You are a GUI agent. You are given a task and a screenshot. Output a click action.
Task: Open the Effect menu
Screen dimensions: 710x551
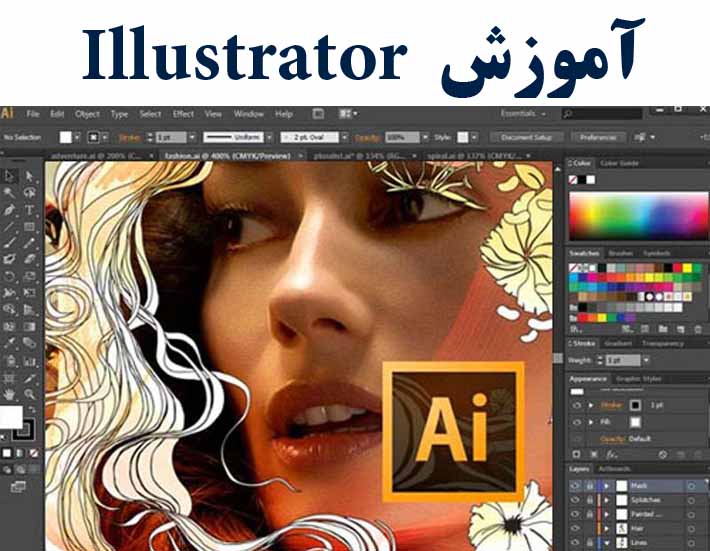183,114
